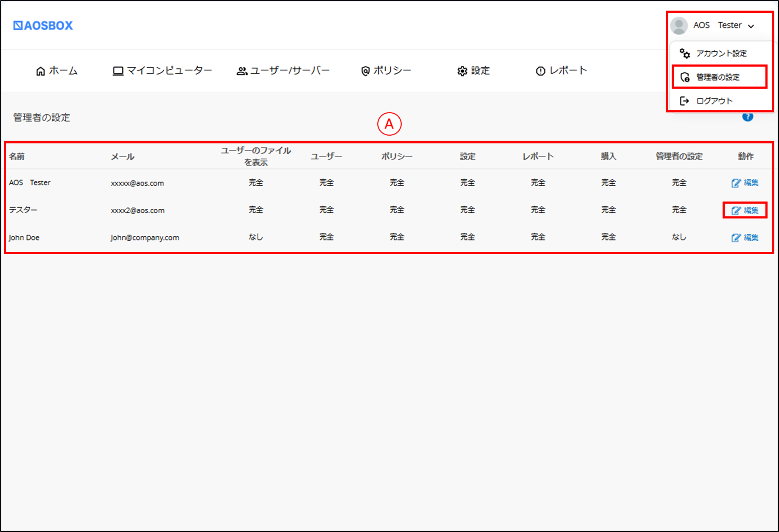Switch to ユーザー/サーバー tab
The width and height of the screenshot is (779, 532).
(x=283, y=70)
